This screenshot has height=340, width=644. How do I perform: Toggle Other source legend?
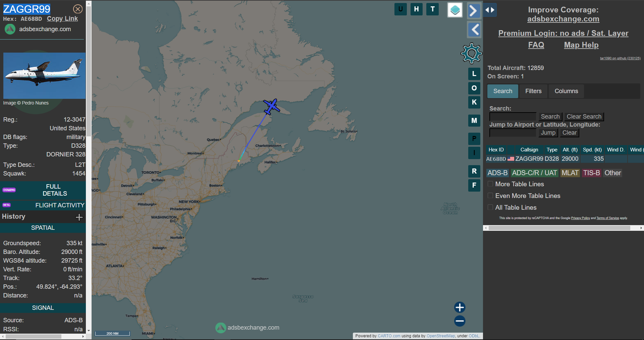tap(612, 173)
